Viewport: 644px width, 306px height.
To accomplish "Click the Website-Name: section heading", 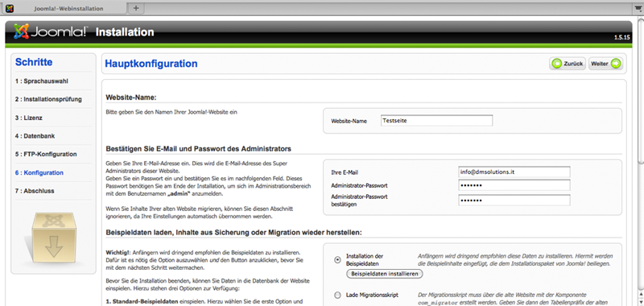I will coord(131,97).
